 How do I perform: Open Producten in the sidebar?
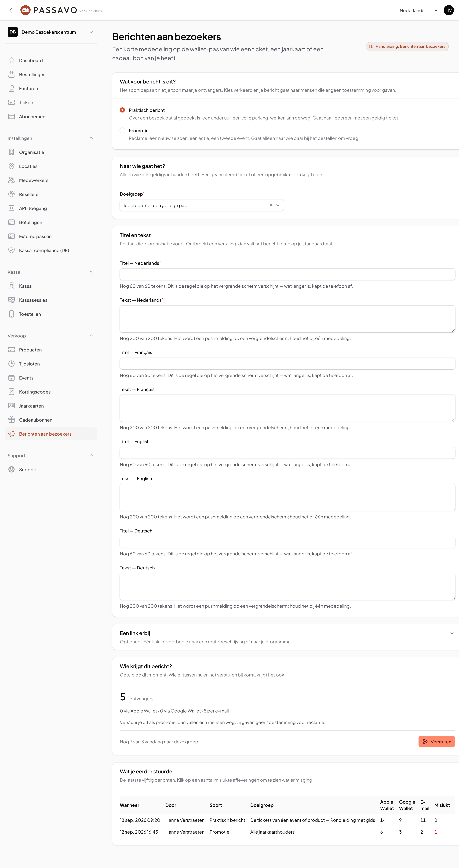coord(51,350)
